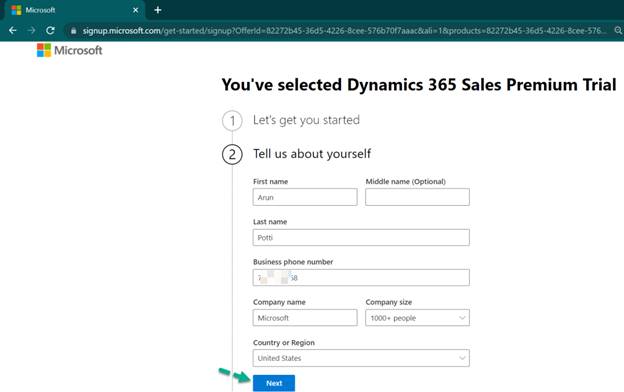Select the Microsoft browser tab
This screenshot has height=392, width=624.
75,10
